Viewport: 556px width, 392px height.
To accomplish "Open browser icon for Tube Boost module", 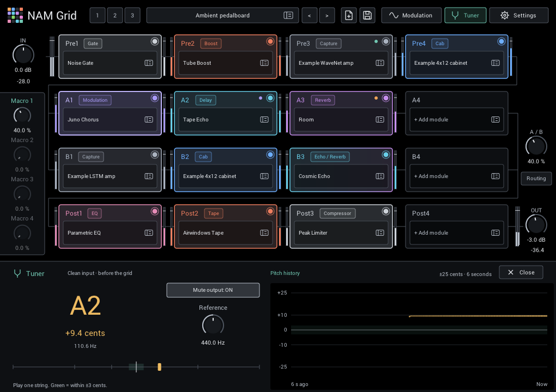I will [x=264, y=63].
